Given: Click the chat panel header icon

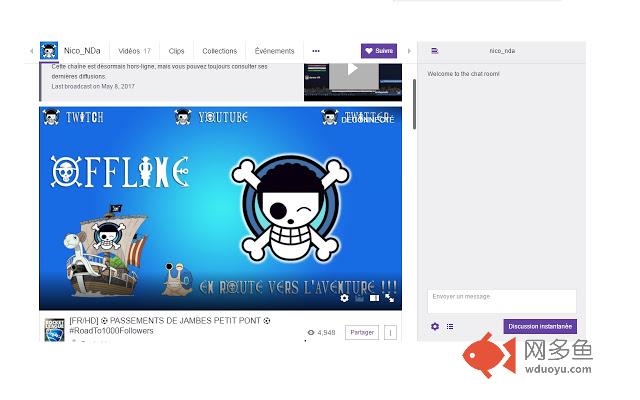Looking at the screenshot, I should point(434,50).
